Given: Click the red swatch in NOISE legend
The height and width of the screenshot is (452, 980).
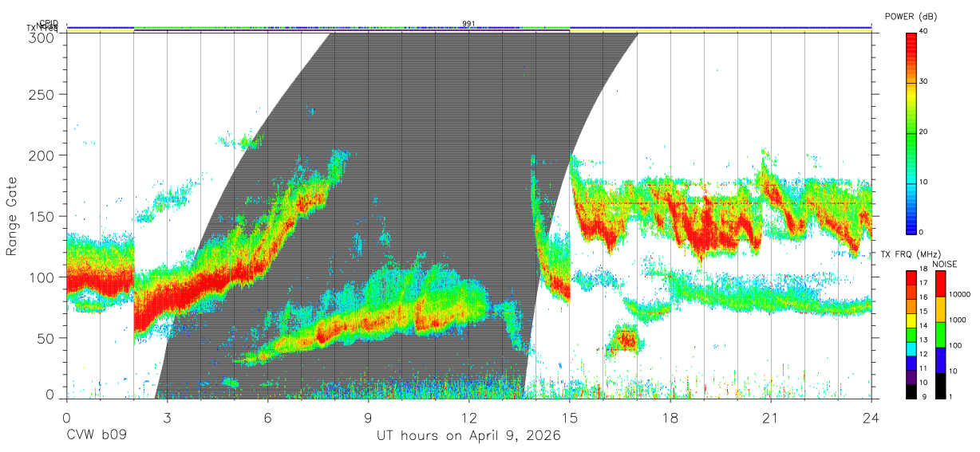Looking at the screenshot, I should coord(940,284).
